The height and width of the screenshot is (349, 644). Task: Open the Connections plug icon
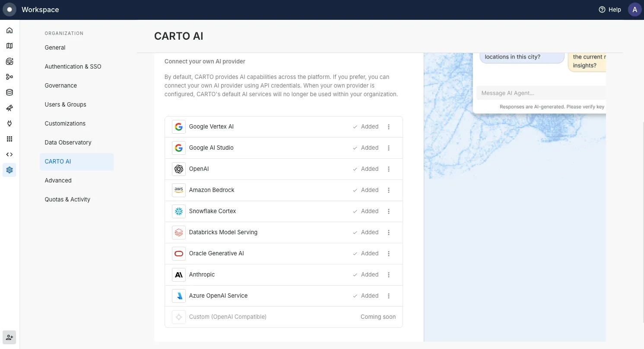tap(9, 123)
